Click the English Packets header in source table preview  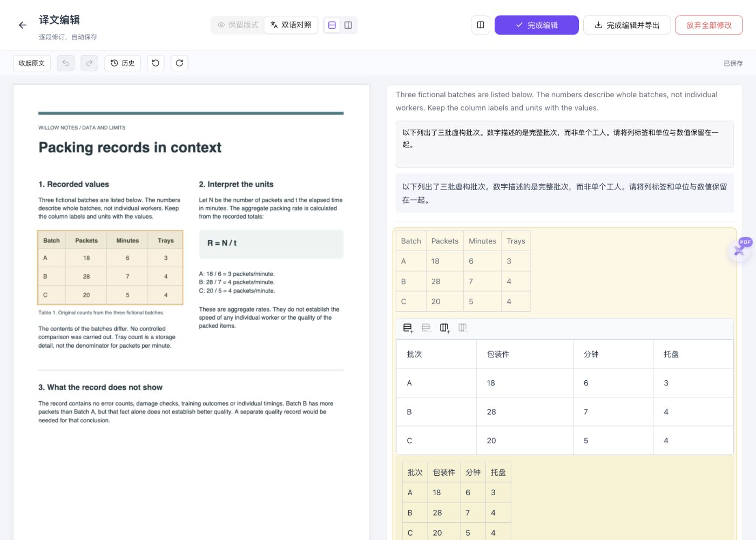click(x=445, y=241)
